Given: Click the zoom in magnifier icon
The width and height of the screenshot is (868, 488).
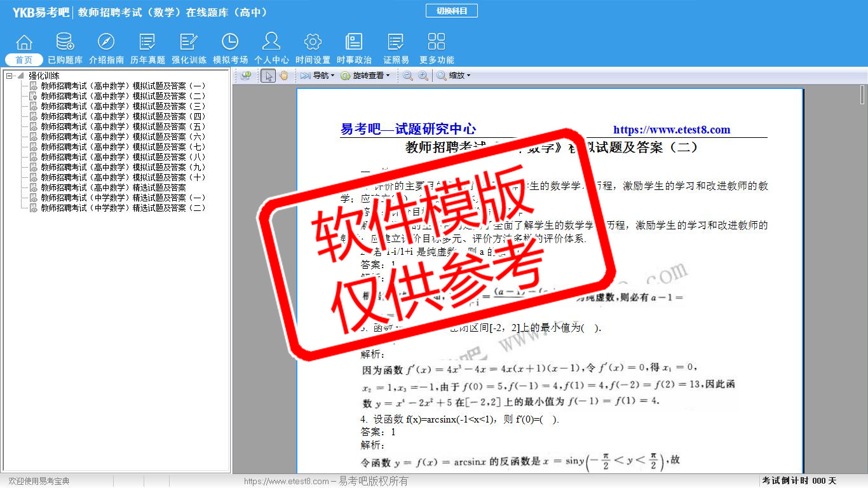Looking at the screenshot, I should coord(423,76).
